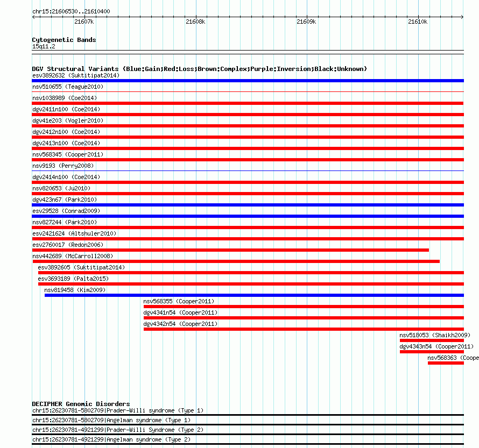Click the left arrow of the ruler

33,17
